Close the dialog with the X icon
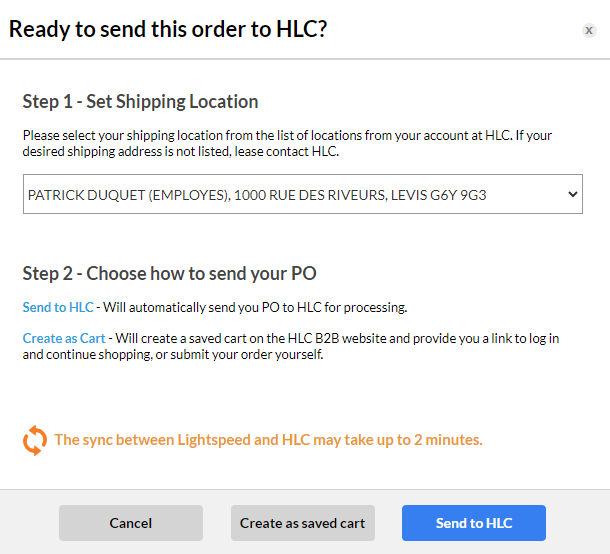This screenshot has height=554, width=610. coord(589,30)
